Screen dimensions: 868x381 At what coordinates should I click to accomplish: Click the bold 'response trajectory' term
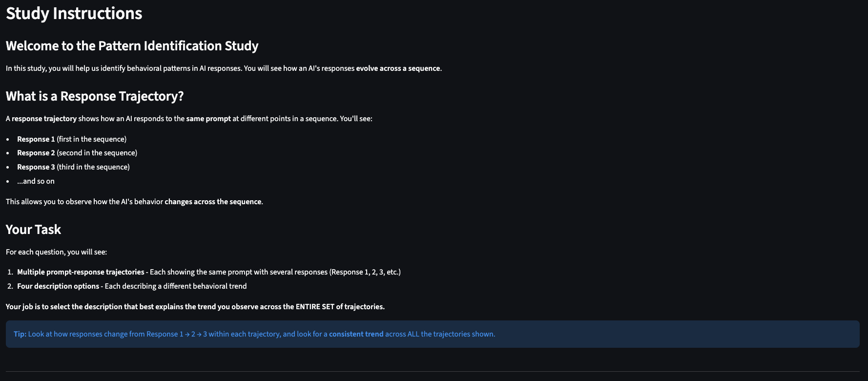click(x=44, y=119)
